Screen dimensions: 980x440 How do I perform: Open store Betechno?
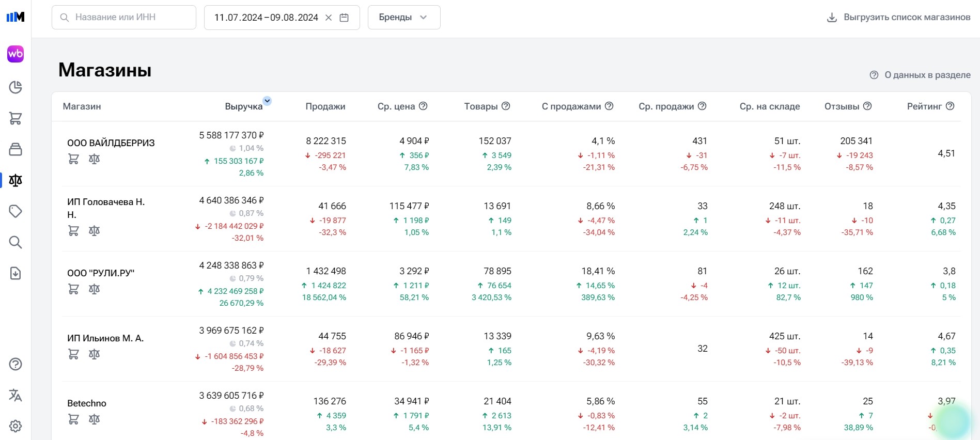click(x=87, y=403)
